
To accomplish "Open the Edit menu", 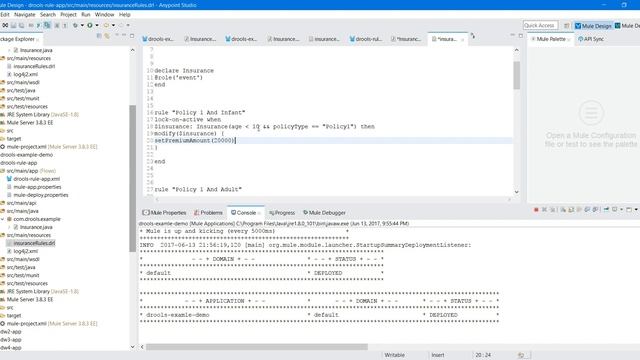I will [x=4, y=14].
